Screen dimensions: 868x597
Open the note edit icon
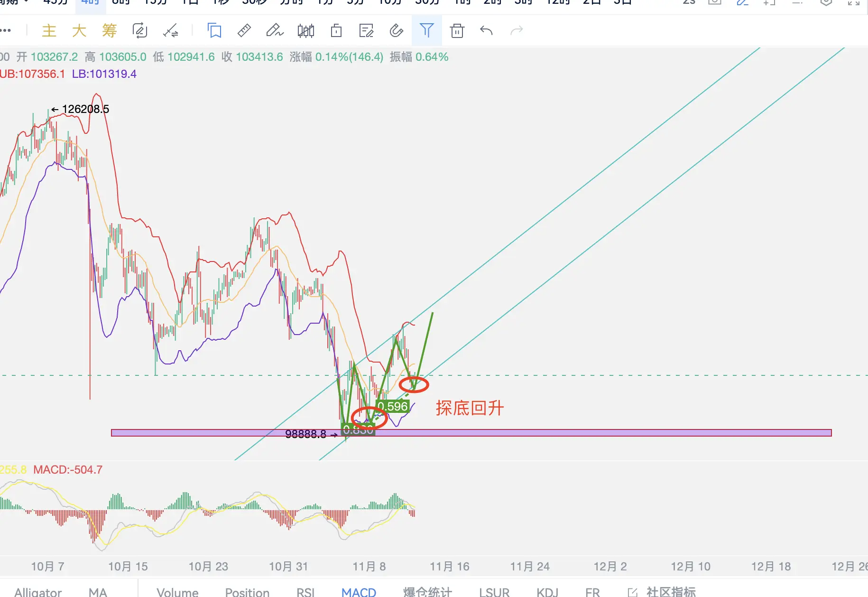click(x=366, y=31)
